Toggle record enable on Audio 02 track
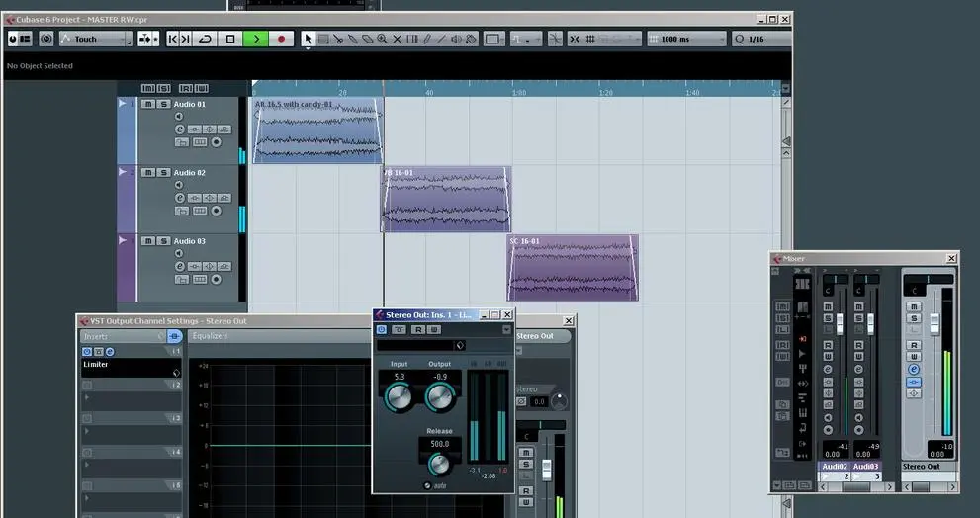The image size is (980, 518). coord(217,211)
